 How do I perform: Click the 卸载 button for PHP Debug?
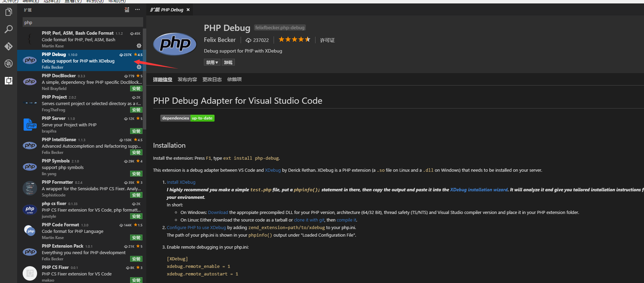228,62
